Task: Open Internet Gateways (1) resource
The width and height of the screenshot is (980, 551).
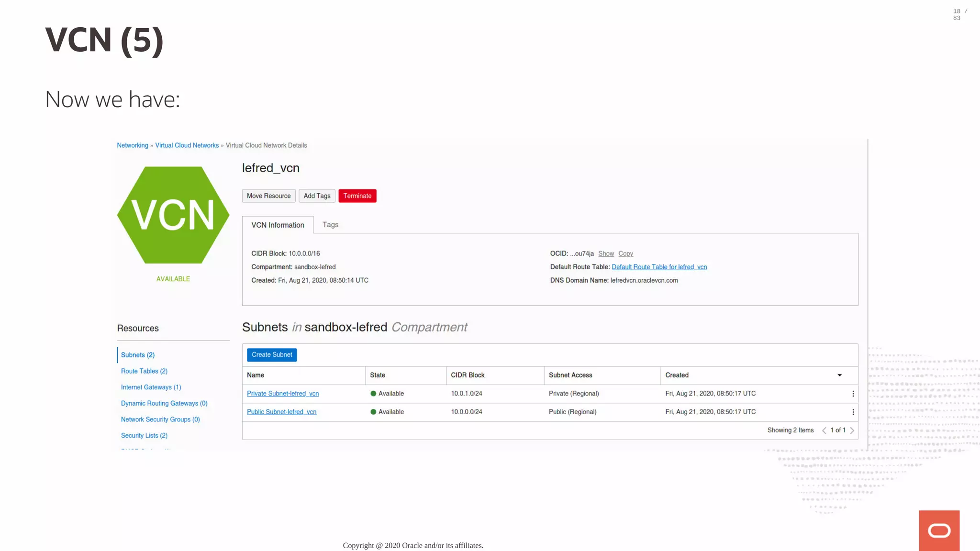Action: tap(151, 387)
